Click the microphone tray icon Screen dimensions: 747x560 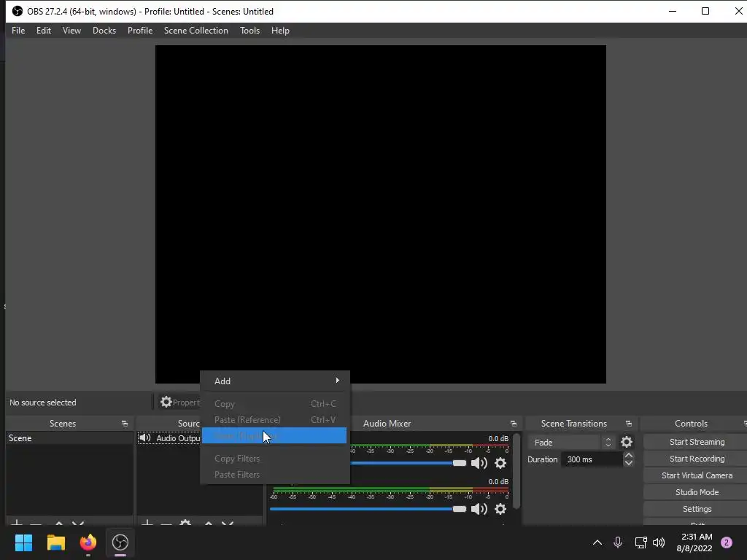[x=618, y=542]
